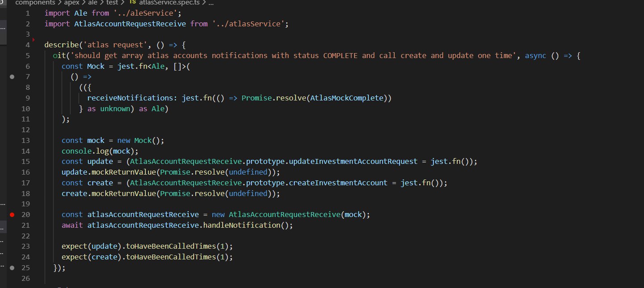Click 'update' in 'const update ='
Viewport: 644px width, 288px height.
(x=100, y=162)
